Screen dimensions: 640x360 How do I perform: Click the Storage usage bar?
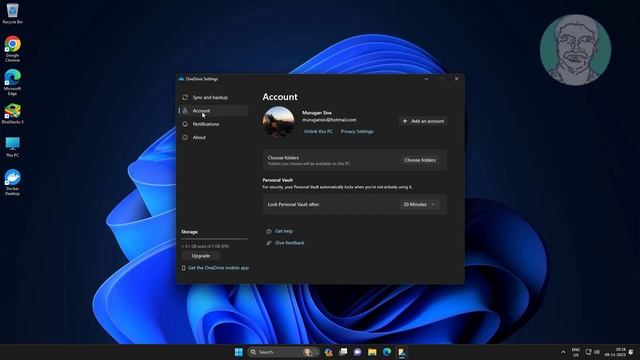(x=214, y=239)
